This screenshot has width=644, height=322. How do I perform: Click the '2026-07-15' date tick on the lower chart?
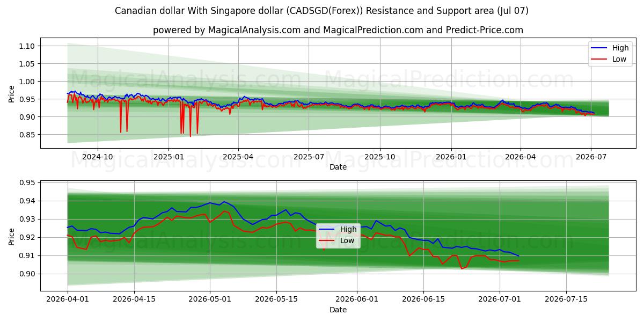click(x=566, y=301)
